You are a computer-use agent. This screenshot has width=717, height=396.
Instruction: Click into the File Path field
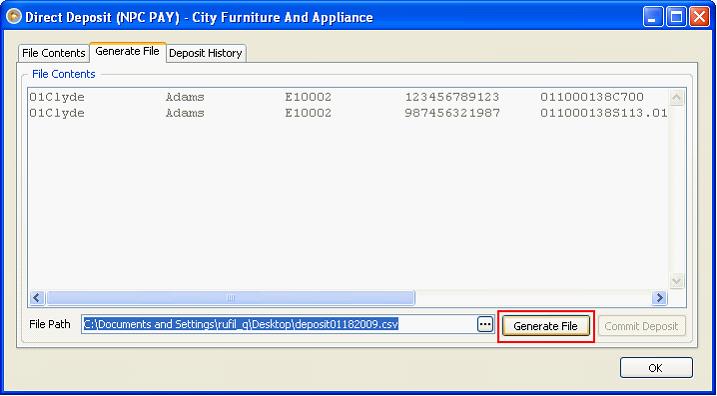279,324
